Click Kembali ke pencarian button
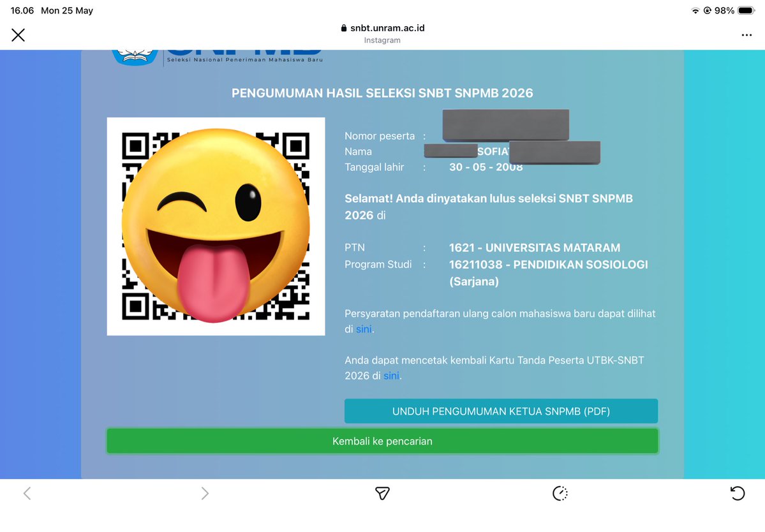The height and width of the screenshot is (532, 765). click(383, 441)
